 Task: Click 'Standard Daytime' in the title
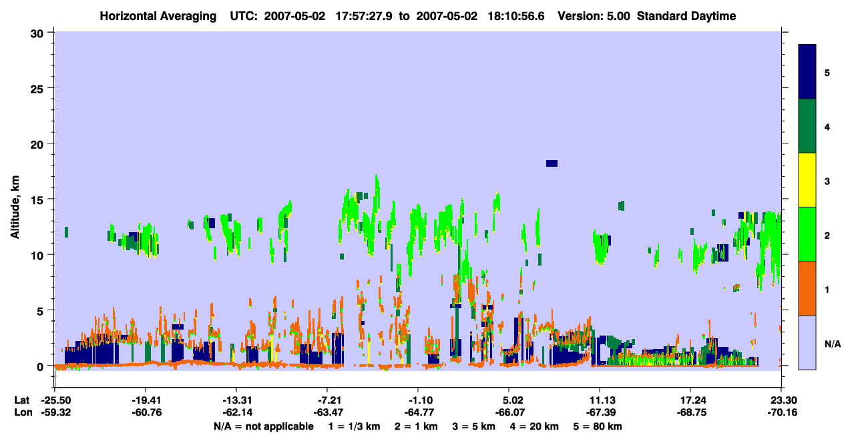[x=686, y=16]
